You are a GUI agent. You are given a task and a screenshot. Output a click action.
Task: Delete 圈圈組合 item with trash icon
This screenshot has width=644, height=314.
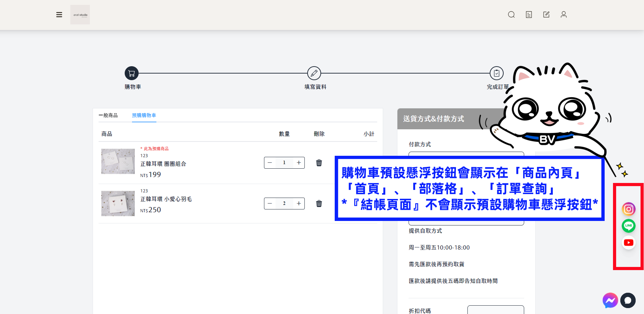coord(319,163)
